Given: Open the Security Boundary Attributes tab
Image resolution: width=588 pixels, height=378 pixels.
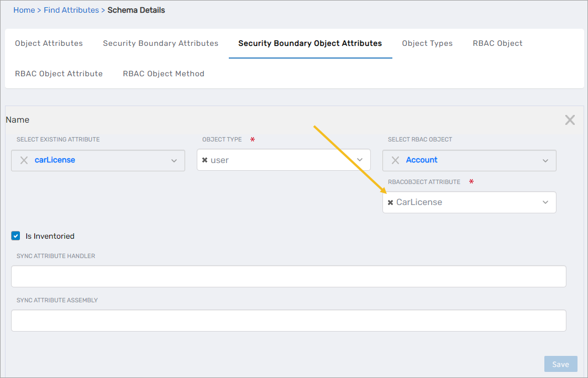Looking at the screenshot, I should [160, 43].
